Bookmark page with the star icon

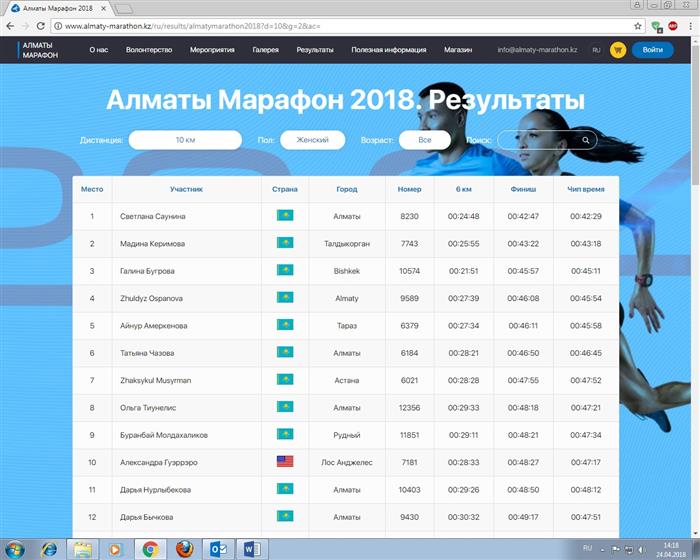click(x=638, y=26)
